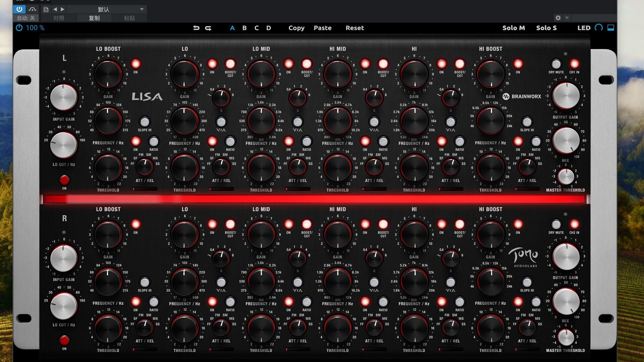Image resolution: width=644 pixels, height=362 pixels.
Task: Click the L channel MASTER THRESHOLD knob
Action: click(x=566, y=177)
